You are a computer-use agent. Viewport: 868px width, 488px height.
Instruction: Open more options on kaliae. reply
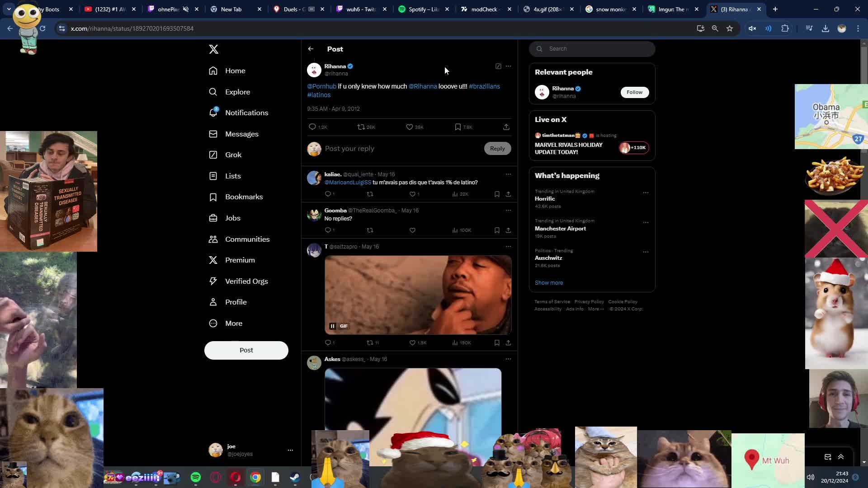click(x=508, y=174)
